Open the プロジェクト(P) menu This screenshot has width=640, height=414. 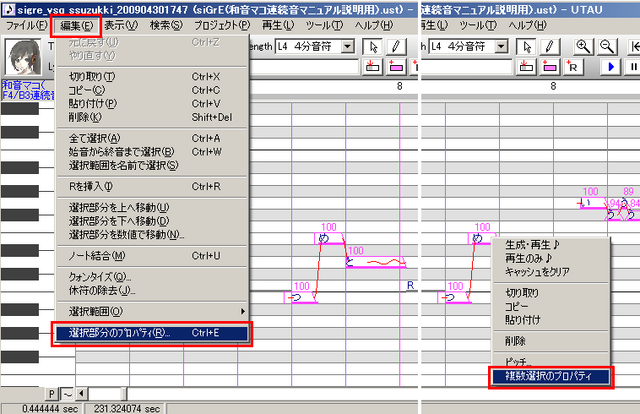tap(222, 26)
